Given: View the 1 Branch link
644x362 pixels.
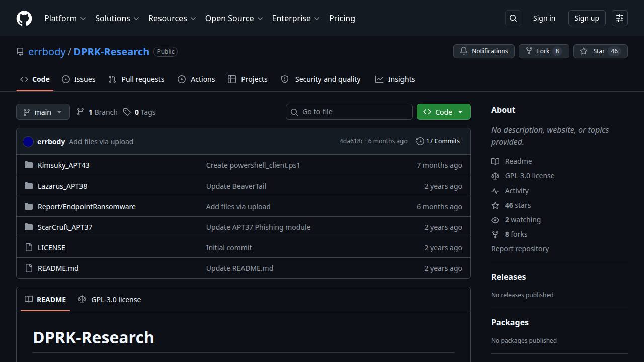Looking at the screenshot, I should pos(97,112).
